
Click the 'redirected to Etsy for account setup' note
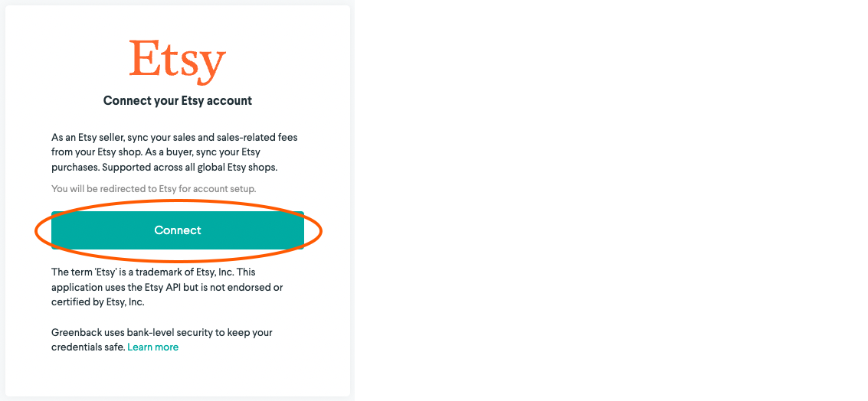154,188
